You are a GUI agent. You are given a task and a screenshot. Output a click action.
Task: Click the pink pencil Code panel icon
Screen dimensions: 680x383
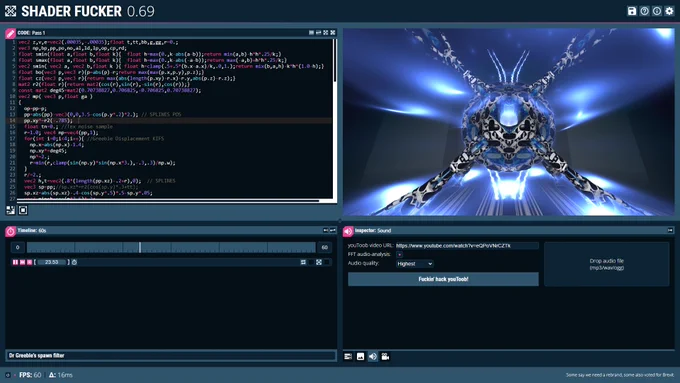10,33
